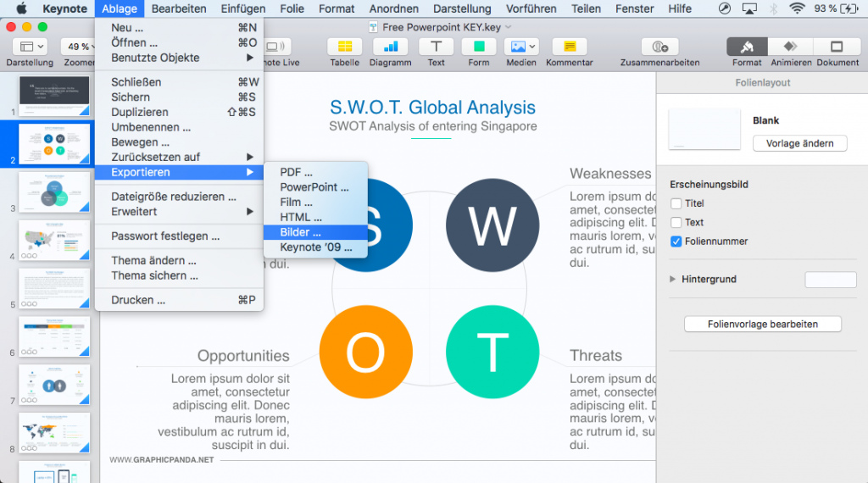Choose Dateigröße reduzieren … entry
This screenshot has height=483, width=868.
click(x=180, y=197)
